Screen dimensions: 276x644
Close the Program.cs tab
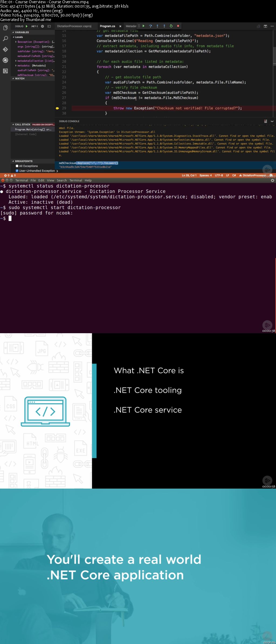(120, 26)
